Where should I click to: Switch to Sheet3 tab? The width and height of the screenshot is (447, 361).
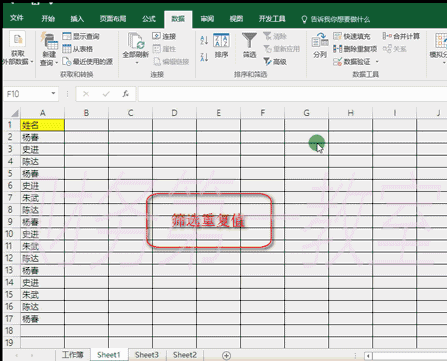(147, 355)
